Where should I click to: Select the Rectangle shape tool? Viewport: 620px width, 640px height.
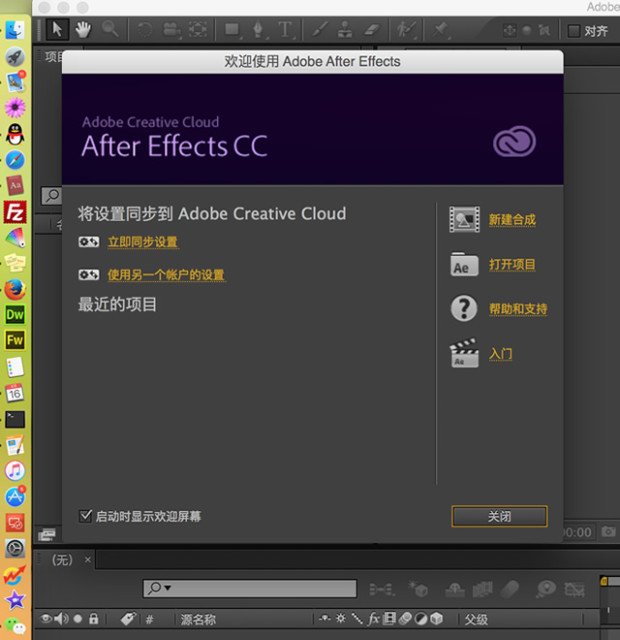233,30
